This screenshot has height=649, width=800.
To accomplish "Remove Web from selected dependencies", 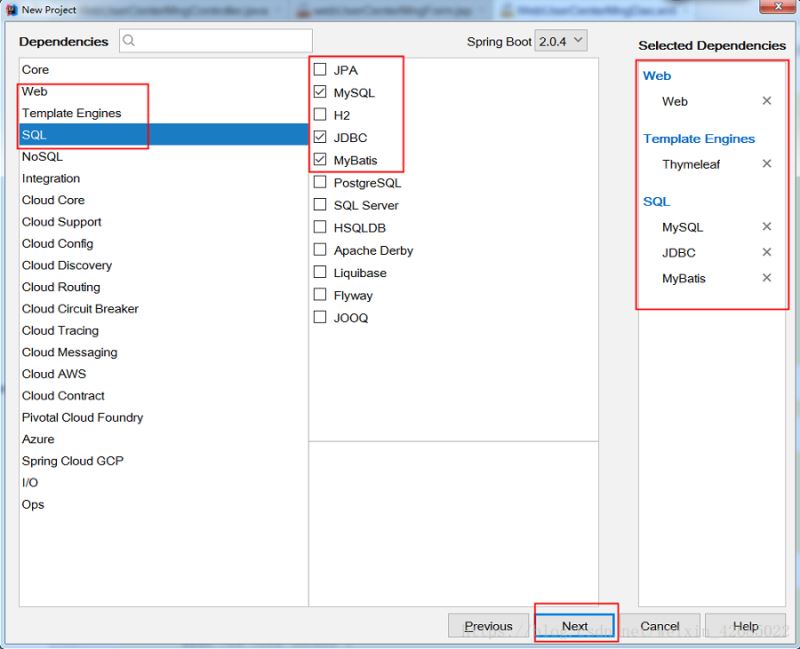I will (x=766, y=101).
